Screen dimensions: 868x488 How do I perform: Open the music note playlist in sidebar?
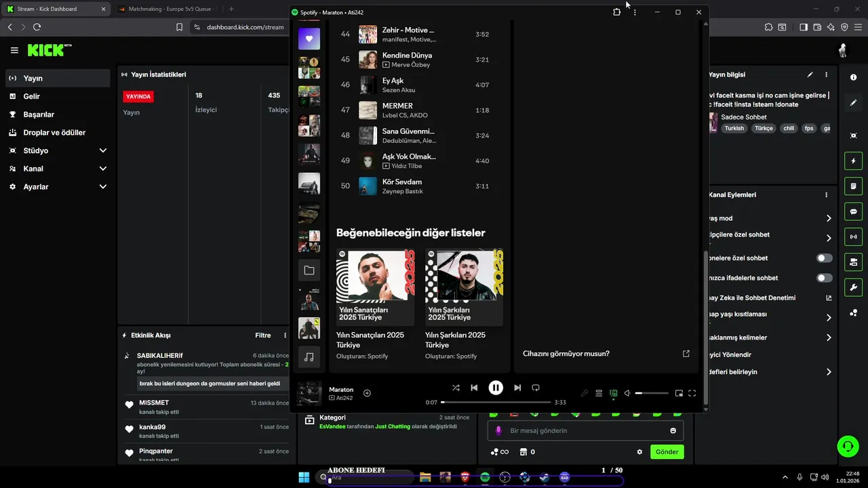click(x=309, y=357)
